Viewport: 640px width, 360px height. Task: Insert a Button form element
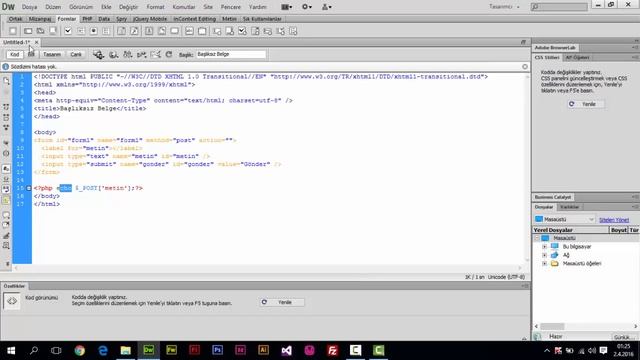click(x=174, y=31)
